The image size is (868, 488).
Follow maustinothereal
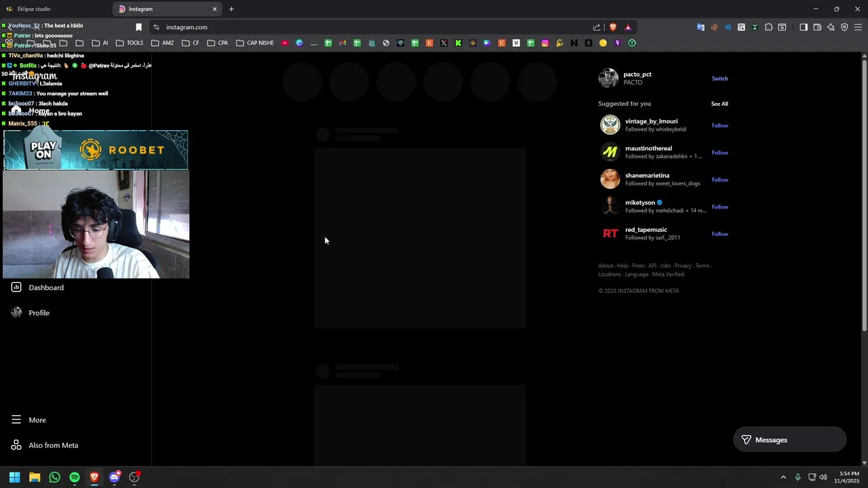719,152
